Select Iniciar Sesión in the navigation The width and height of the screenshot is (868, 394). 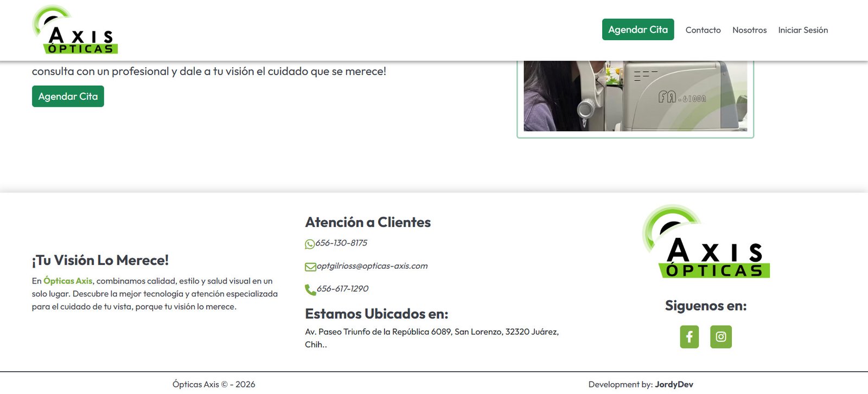click(802, 30)
